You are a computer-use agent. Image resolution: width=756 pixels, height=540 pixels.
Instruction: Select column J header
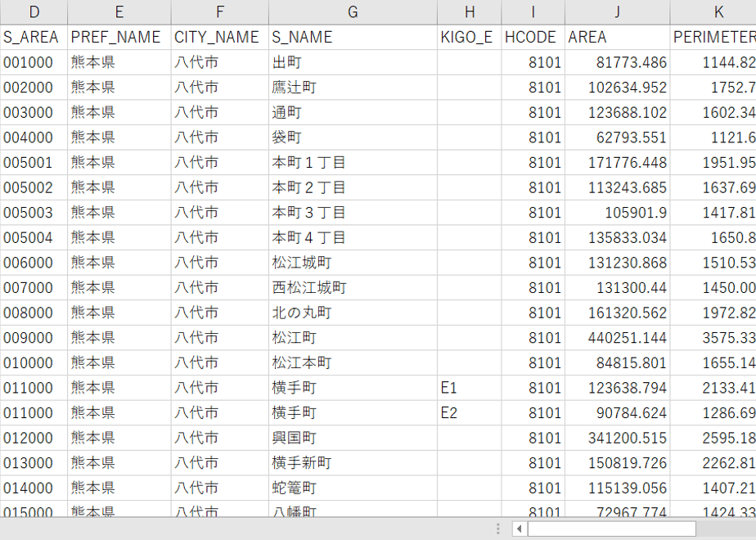[x=617, y=12]
